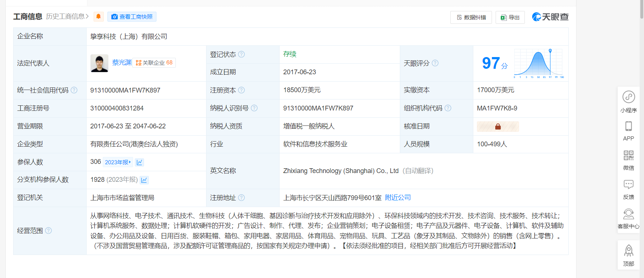Click founding date 2017-06-23
This screenshot has height=278, width=644.
pos(299,72)
